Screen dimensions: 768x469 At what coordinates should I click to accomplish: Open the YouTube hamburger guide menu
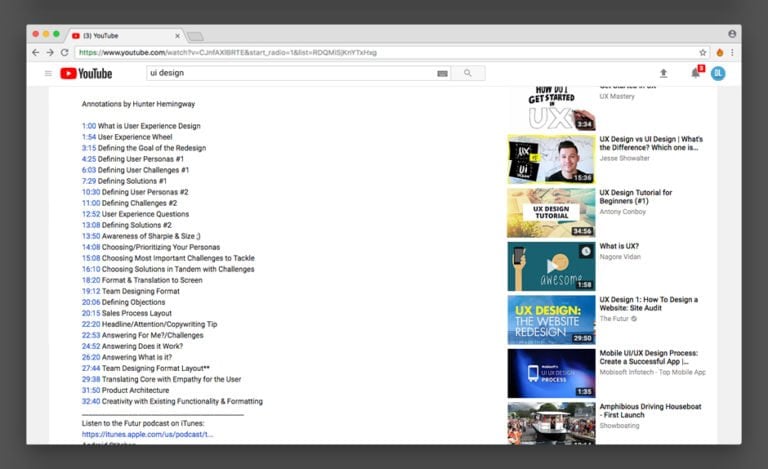point(48,73)
